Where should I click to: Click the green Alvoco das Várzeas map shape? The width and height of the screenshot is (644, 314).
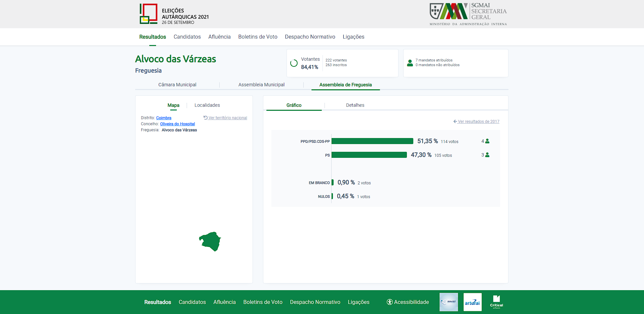(211, 241)
